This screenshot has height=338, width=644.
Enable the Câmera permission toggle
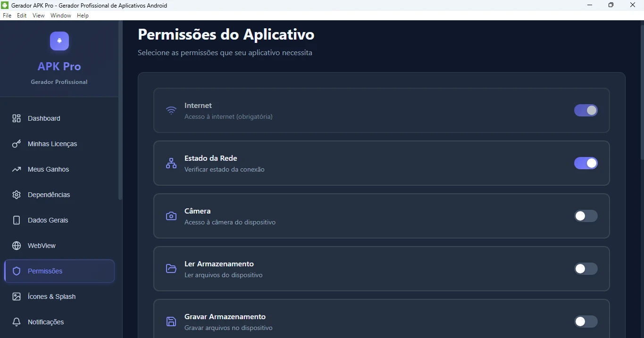click(585, 216)
